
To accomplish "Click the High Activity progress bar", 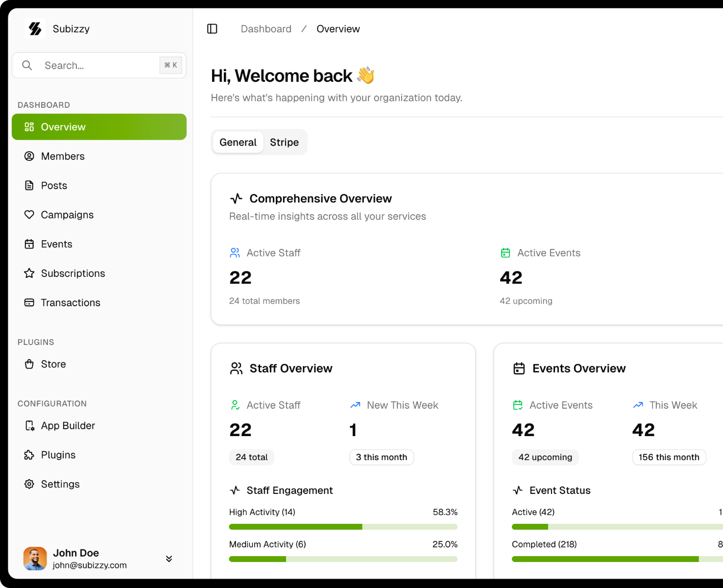I will pos(343,526).
